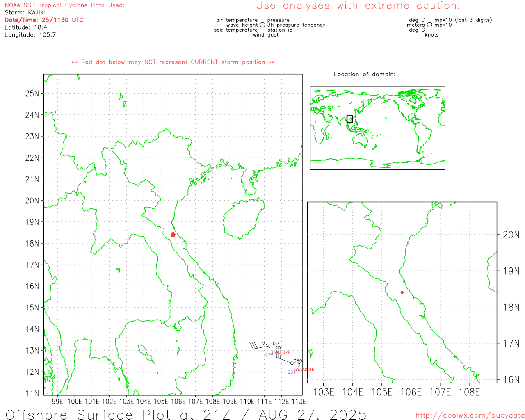Click the 'wind gust' legend label
The image size is (525, 420).
[x=266, y=35]
